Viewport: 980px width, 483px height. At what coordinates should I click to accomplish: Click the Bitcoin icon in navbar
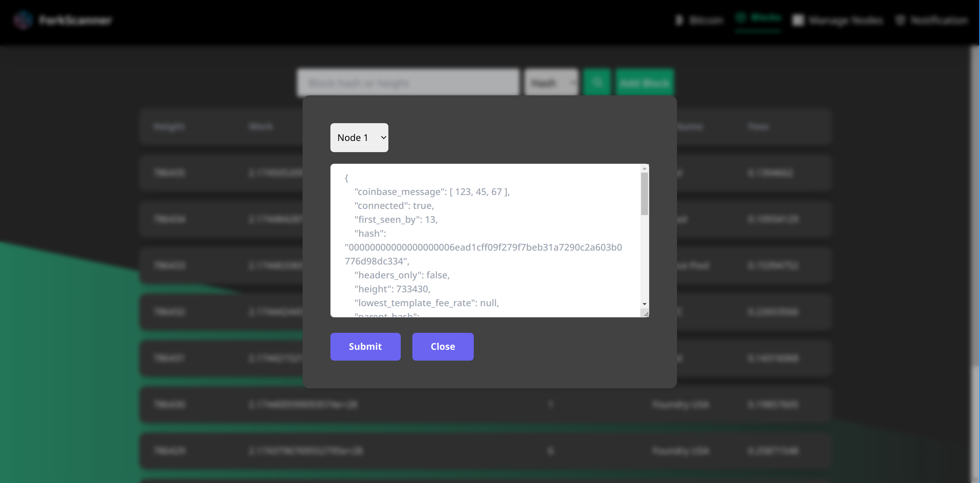pos(679,20)
